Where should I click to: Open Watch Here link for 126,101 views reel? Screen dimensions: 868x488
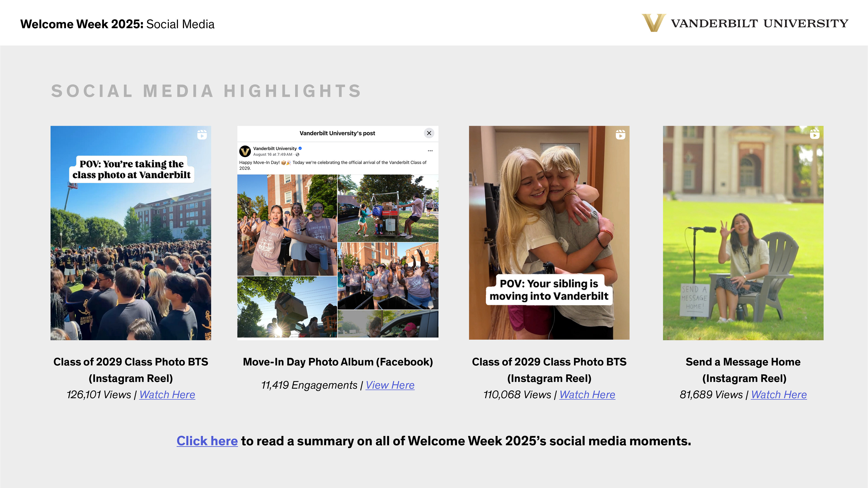pyautogui.click(x=167, y=394)
